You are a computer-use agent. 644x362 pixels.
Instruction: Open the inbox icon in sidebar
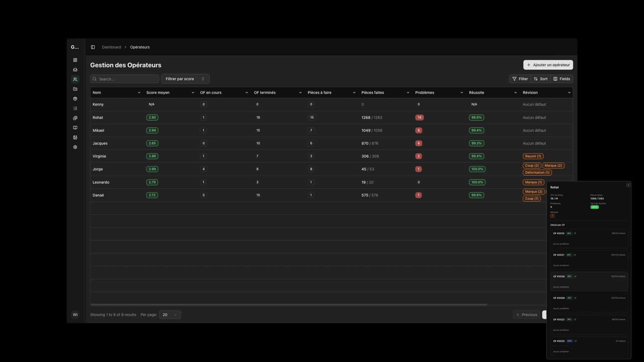coord(75,70)
